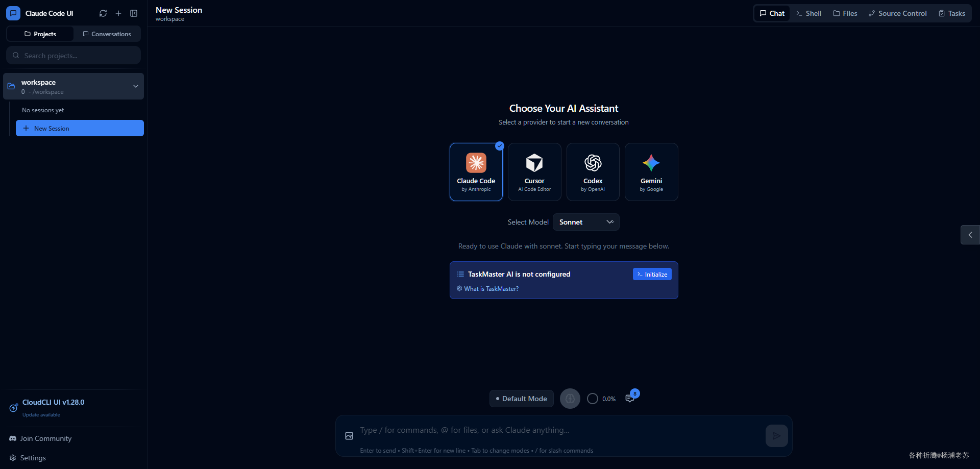Expand the right side panel arrow

(970, 235)
